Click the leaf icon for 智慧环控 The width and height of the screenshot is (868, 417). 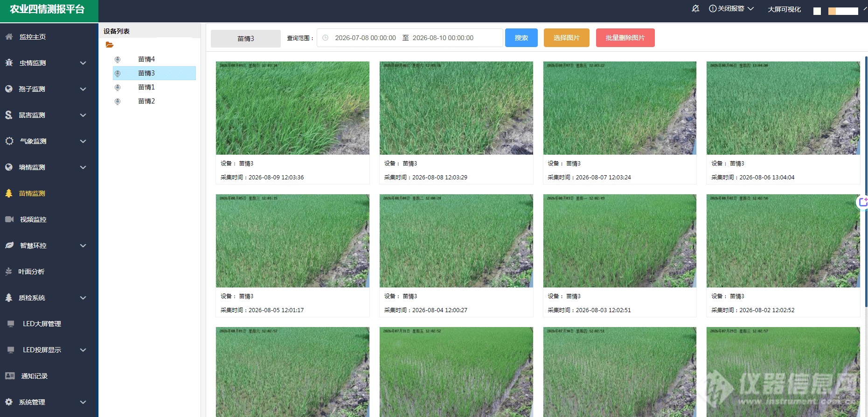pos(9,246)
